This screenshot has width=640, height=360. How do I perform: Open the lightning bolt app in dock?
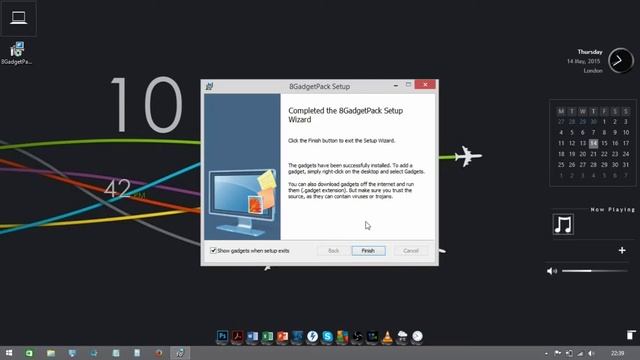(x=312, y=336)
